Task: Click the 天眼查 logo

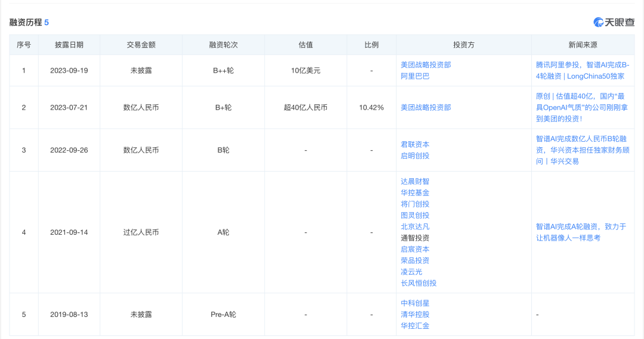Action: [614, 22]
